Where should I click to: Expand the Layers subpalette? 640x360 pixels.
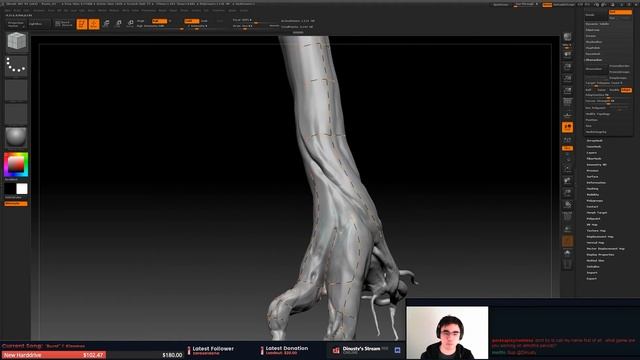[592, 153]
